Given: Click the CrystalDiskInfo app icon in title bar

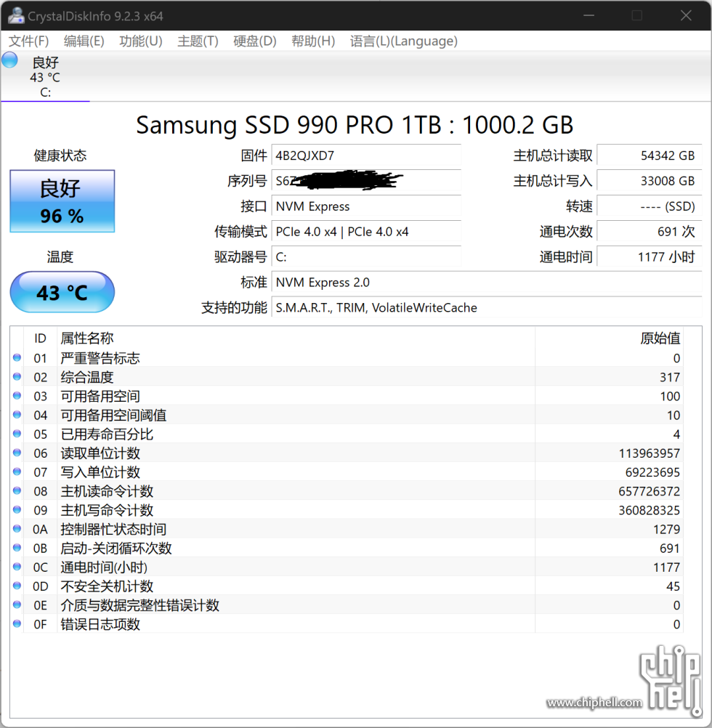Looking at the screenshot, I should (x=16, y=15).
